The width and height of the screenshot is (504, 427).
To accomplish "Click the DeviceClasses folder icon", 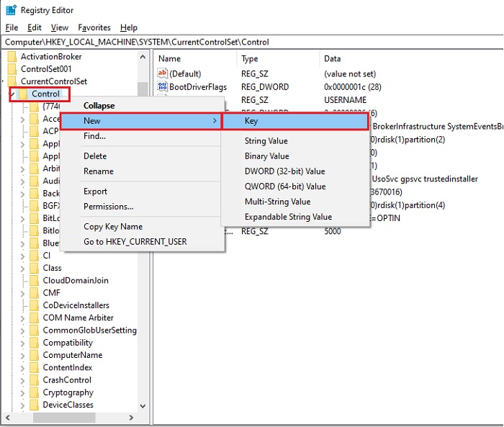I will (x=34, y=405).
